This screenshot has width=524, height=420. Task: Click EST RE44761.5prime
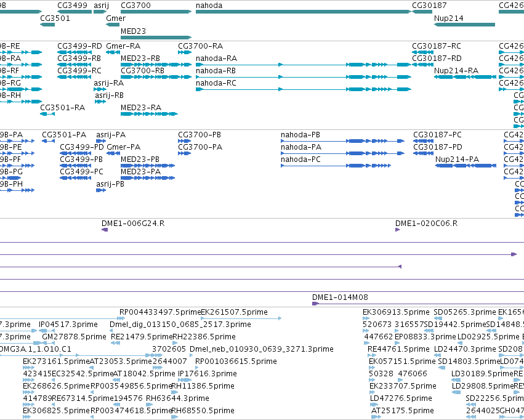(x=372, y=355)
